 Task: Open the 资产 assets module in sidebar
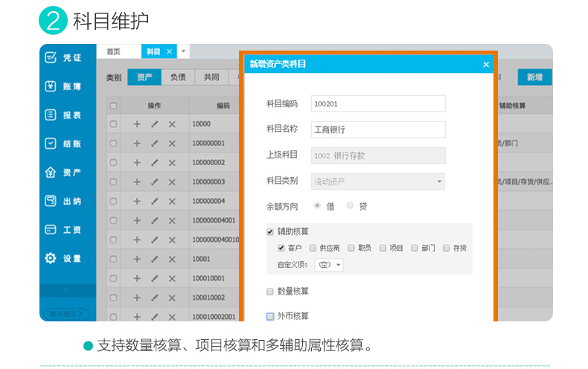[63, 173]
